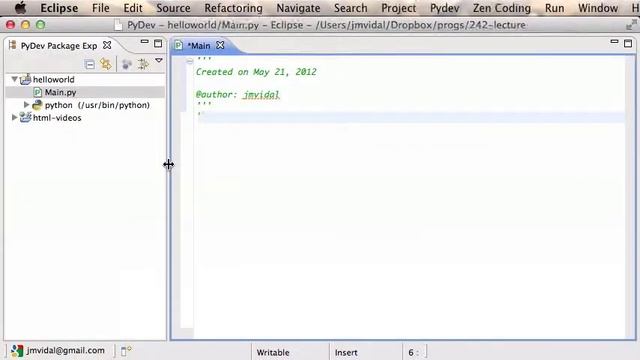Click the working set filter icon
Image resolution: width=640 pixels, height=360 pixels.
tap(127, 64)
